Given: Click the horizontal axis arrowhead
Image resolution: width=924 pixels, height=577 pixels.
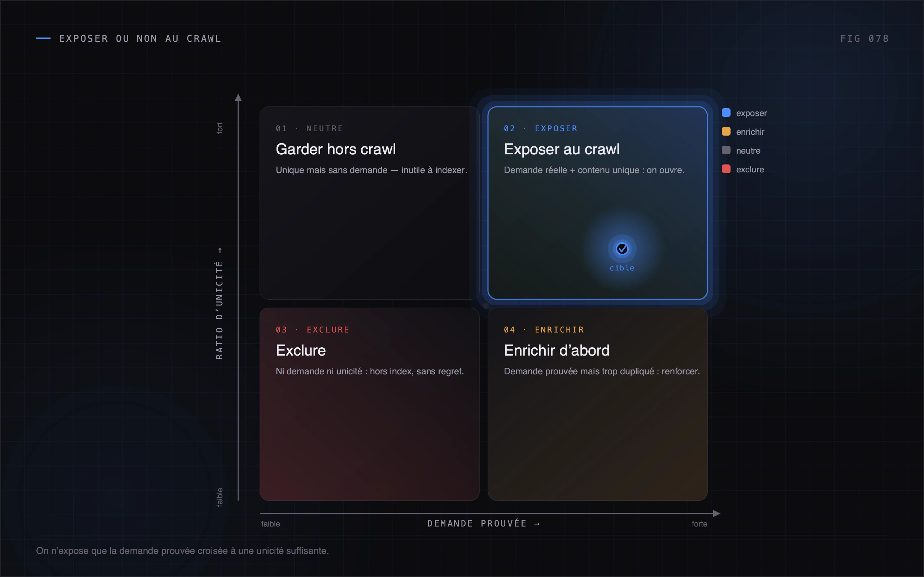Looking at the screenshot, I should coord(717,513).
